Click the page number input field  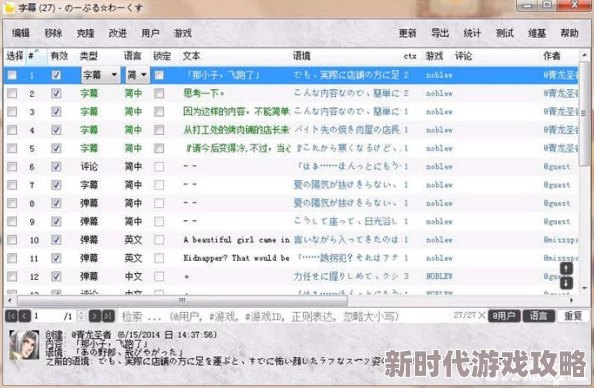[x=47, y=316]
